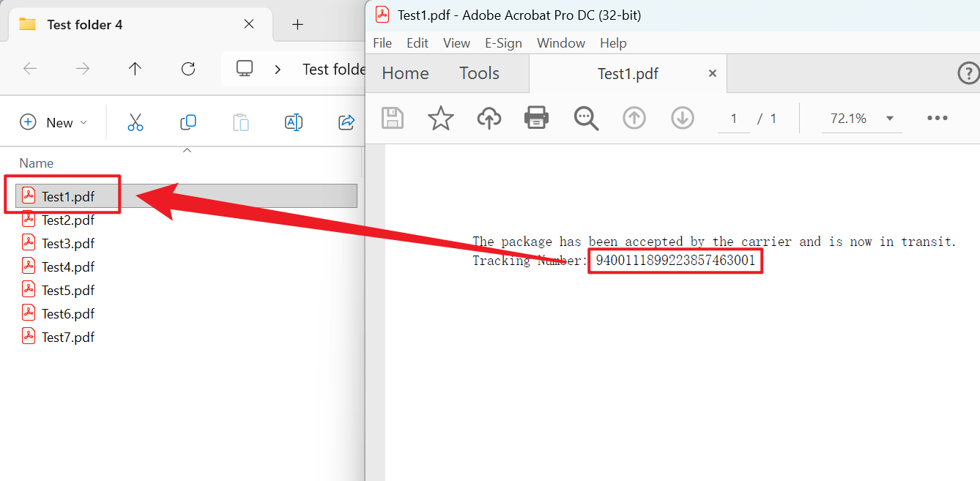Open the Help menu in Acrobat
The height and width of the screenshot is (481, 980).
coord(613,43)
